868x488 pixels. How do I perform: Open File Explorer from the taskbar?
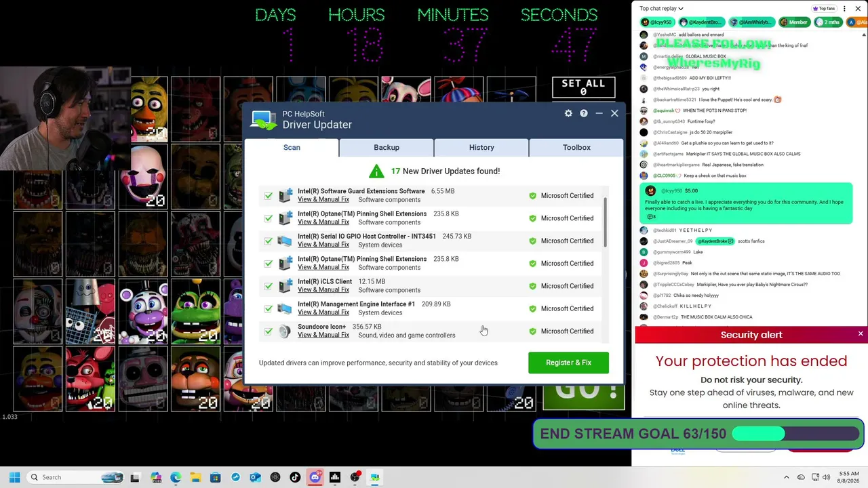pos(195,477)
